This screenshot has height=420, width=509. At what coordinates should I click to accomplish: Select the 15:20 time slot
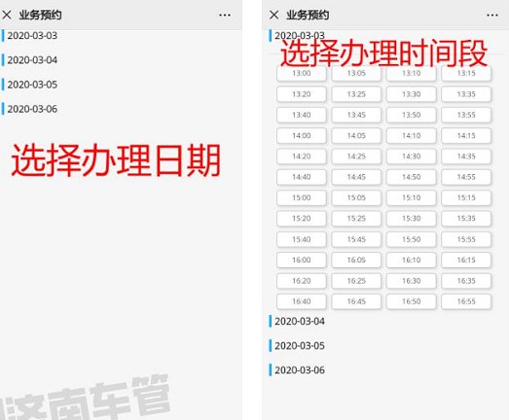click(x=302, y=219)
